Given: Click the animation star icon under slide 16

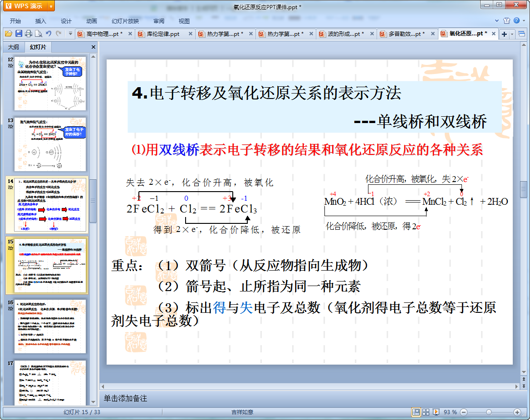Looking at the screenshot, I should pos(10,309).
